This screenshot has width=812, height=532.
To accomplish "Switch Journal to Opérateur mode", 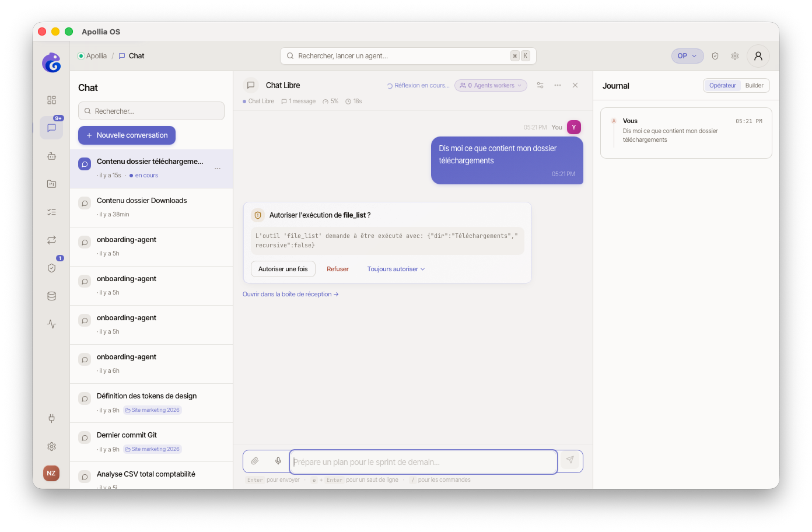I will (x=722, y=85).
